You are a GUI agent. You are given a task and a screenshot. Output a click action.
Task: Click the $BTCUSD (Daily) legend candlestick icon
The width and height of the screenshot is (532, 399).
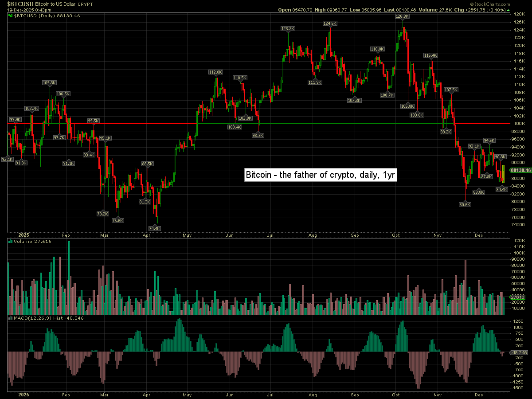[11, 16]
